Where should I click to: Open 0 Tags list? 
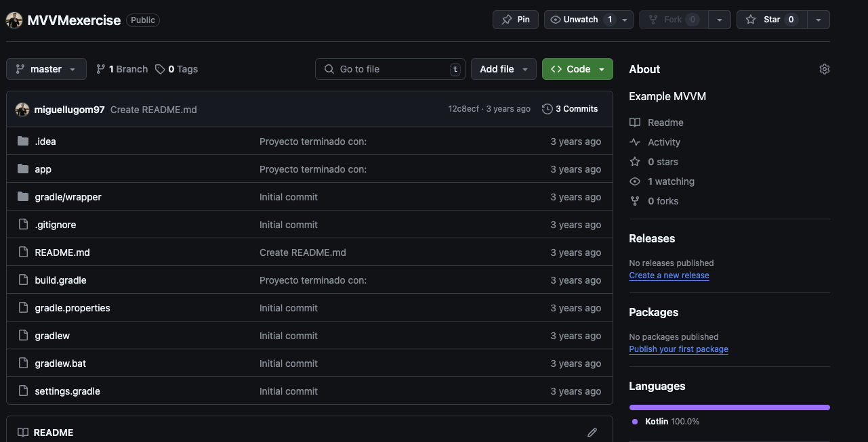coord(176,69)
